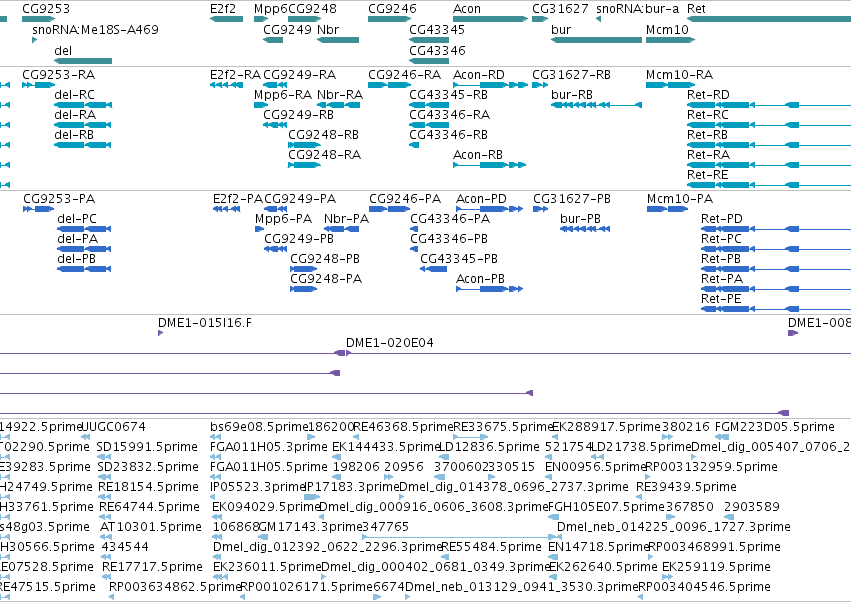The height and width of the screenshot is (602, 851).
Task: Click the CG31627-RB transcript
Action: pyautogui.click(x=540, y=85)
